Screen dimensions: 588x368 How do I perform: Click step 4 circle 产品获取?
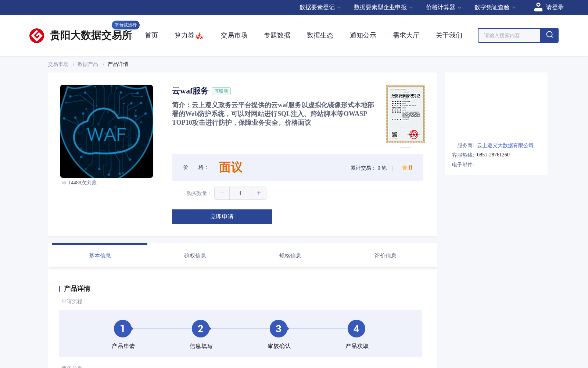[356, 329]
